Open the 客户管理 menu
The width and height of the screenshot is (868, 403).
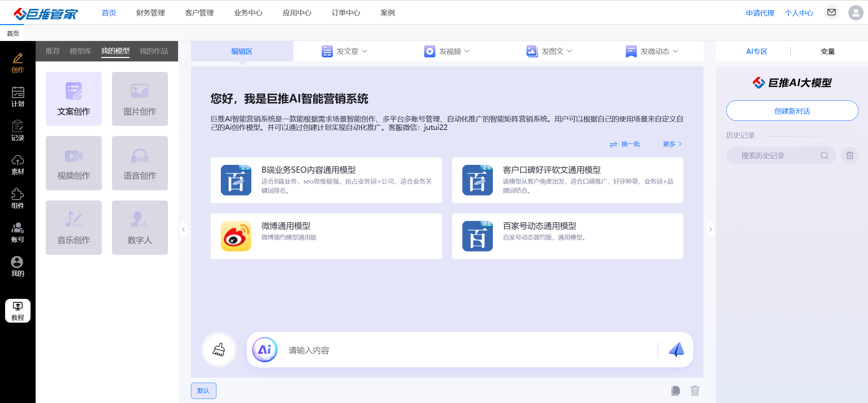tap(199, 13)
